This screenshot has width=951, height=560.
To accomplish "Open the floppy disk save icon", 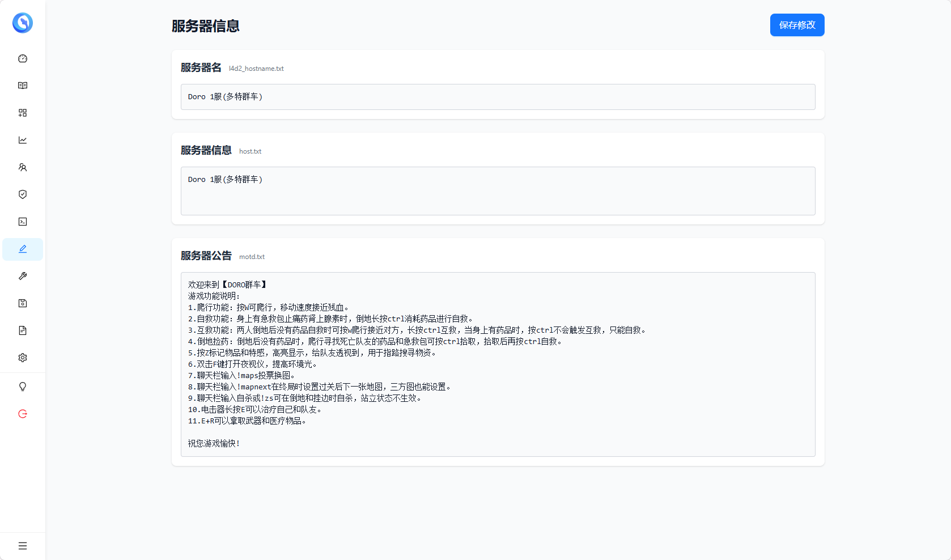I will [x=23, y=303].
